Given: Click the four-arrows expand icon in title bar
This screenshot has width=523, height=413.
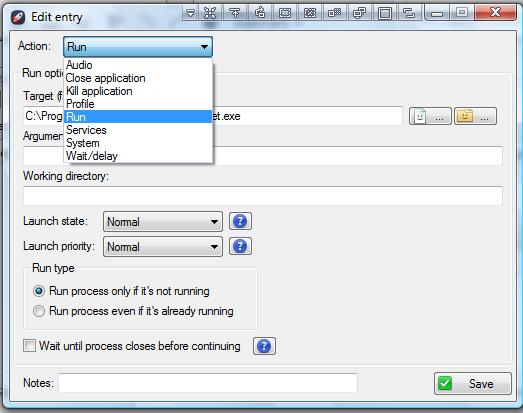Looking at the screenshot, I should (x=210, y=13).
